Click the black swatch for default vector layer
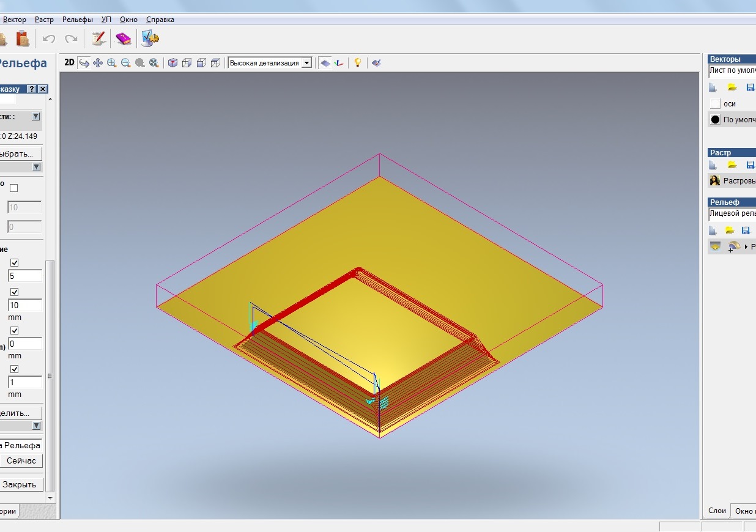Image resolution: width=756 pixels, height=532 pixels. pos(715,120)
